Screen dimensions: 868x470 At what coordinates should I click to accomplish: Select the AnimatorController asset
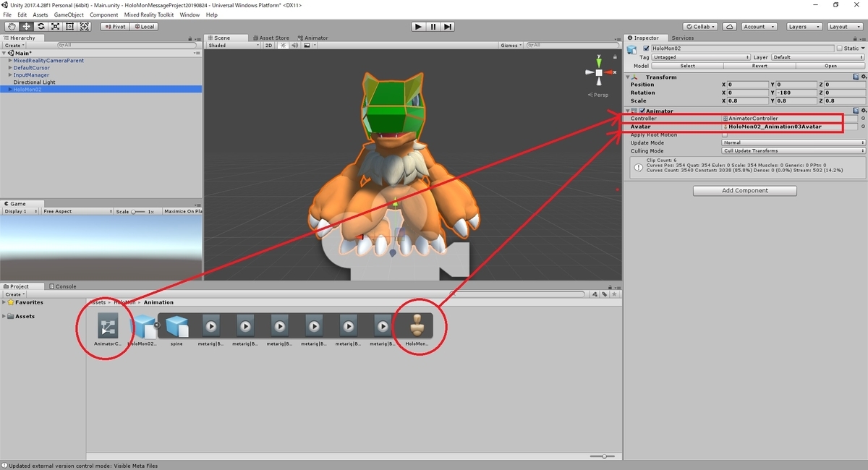click(107, 330)
